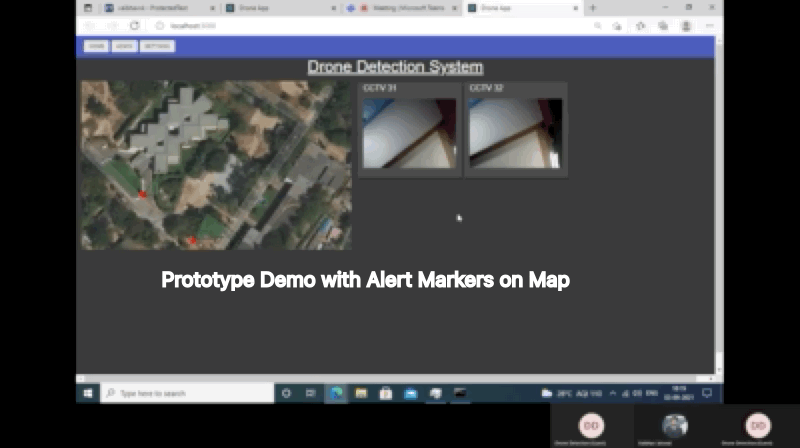
Task: Open the first CCTV feed thumbnail
Action: coord(409,133)
